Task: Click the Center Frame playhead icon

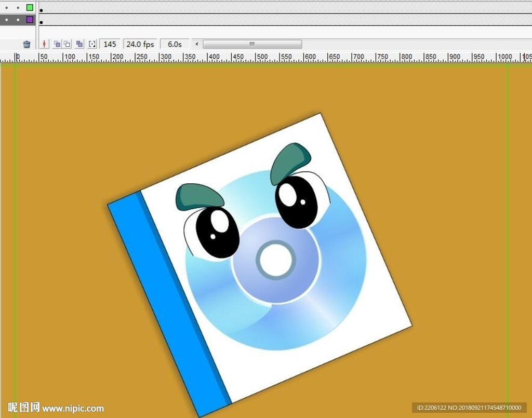Action: [x=44, y=44]
